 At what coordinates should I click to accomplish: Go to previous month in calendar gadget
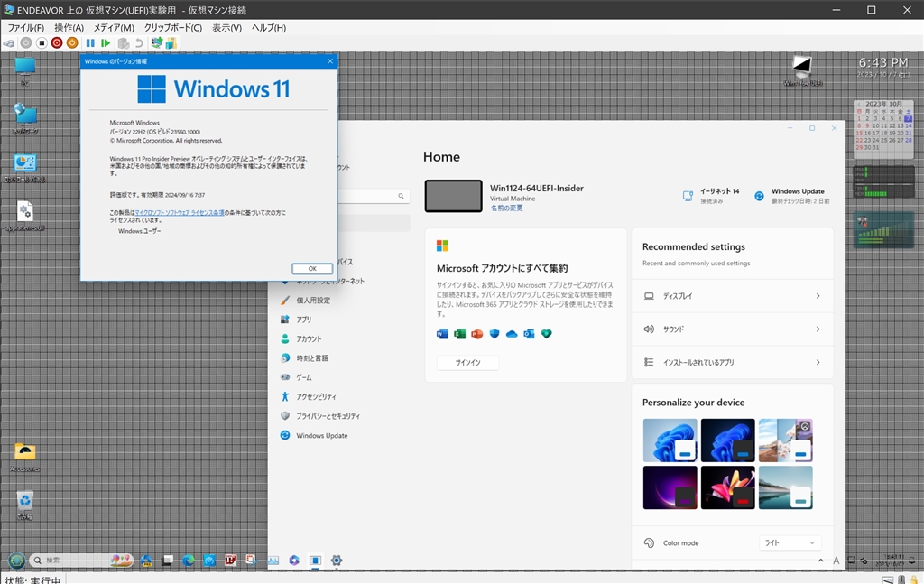[x=859, y=104]
